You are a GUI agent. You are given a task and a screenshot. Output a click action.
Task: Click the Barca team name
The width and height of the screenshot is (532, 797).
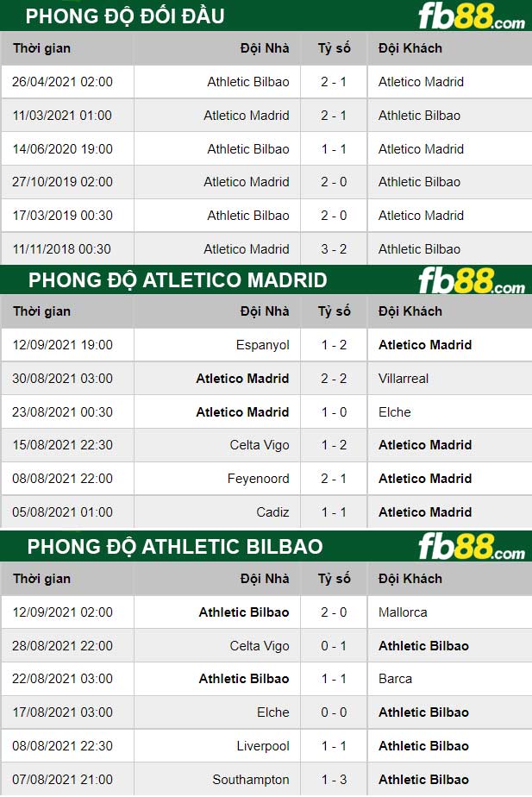[x=395, y=679]
